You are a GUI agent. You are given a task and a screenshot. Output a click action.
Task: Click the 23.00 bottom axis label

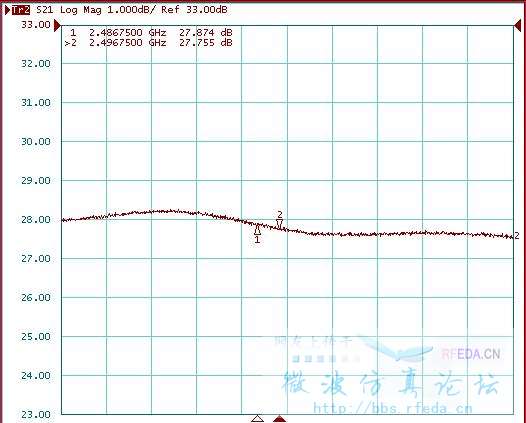[36, 415]
